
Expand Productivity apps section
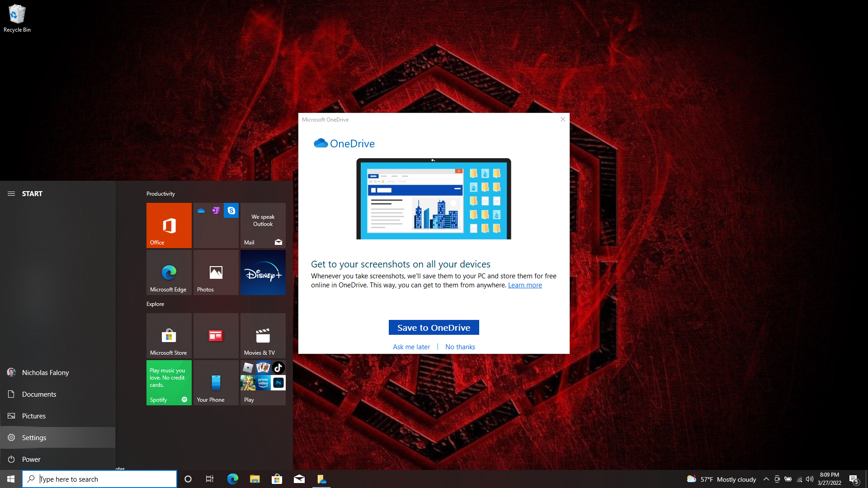[160, 193]
